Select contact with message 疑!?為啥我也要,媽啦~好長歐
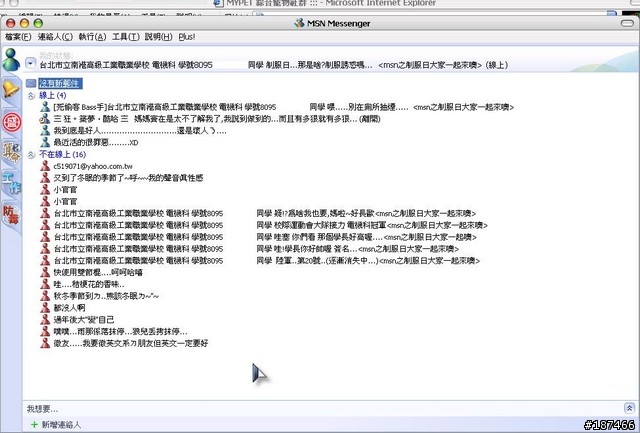The width and height of the screenshot is (640, 433). coord(264,213)
